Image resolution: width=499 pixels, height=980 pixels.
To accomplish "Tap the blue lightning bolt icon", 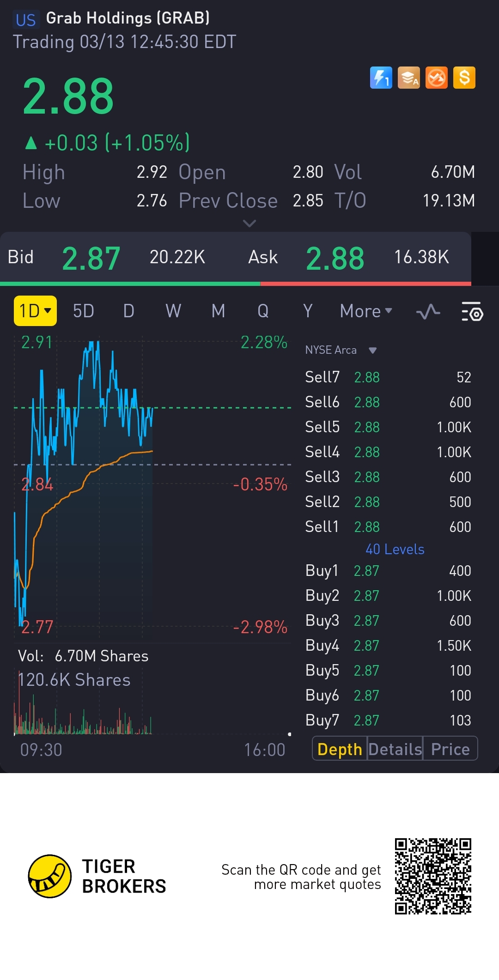I will [x=381, y=78].
